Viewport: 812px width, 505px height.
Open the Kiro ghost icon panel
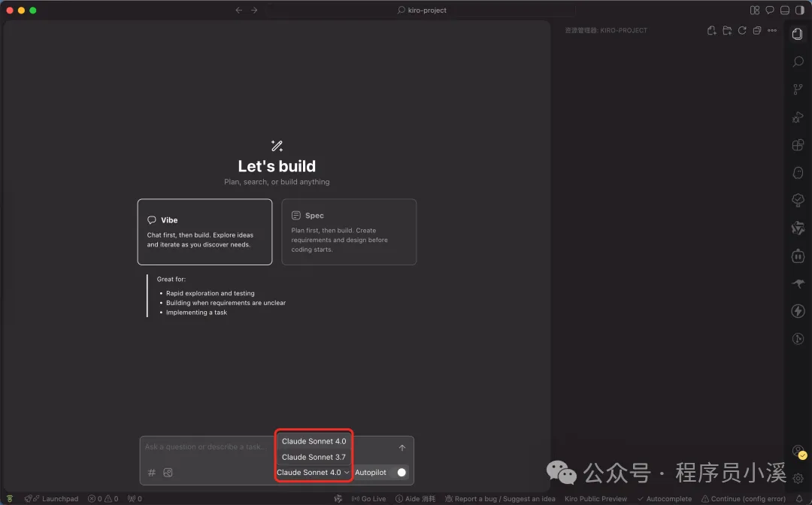(798, 172)
